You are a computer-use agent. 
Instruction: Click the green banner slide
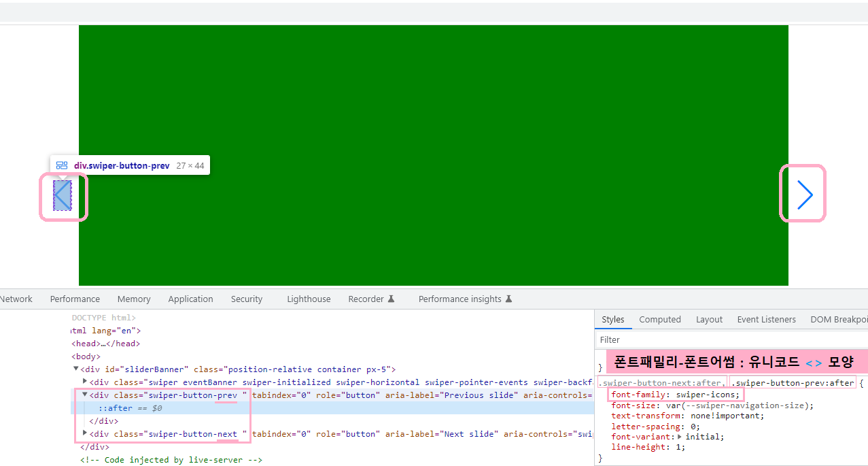pos(434,155)
